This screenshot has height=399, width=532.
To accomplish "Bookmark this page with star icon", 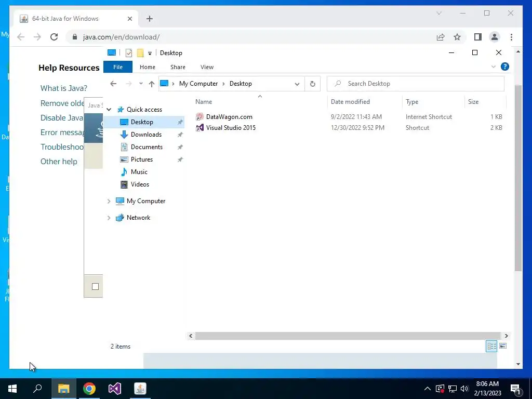I will pyautogui.click(x=457, y=37).
